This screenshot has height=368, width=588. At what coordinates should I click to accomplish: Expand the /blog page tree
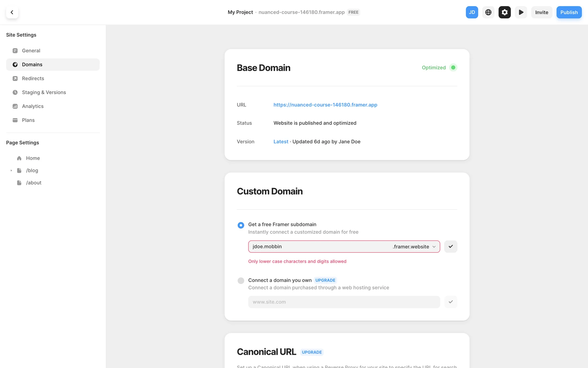11,171
